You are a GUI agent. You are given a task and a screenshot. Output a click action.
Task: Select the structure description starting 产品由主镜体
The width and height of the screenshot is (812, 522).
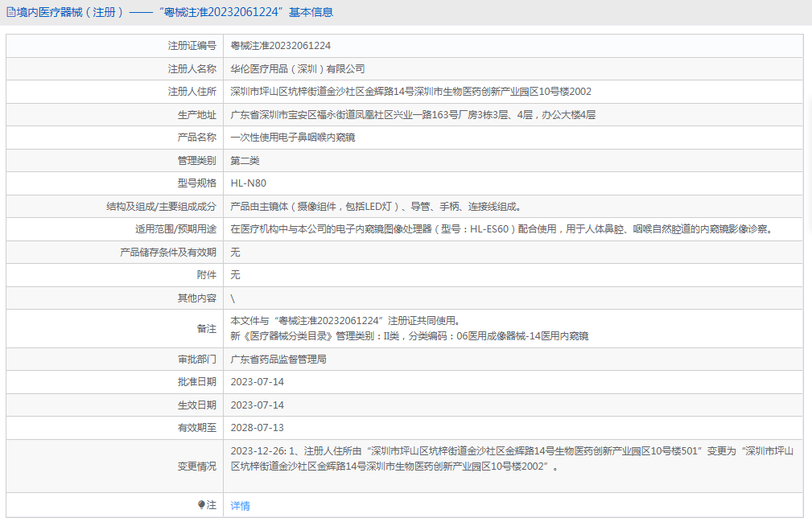(x=376, y=207)
